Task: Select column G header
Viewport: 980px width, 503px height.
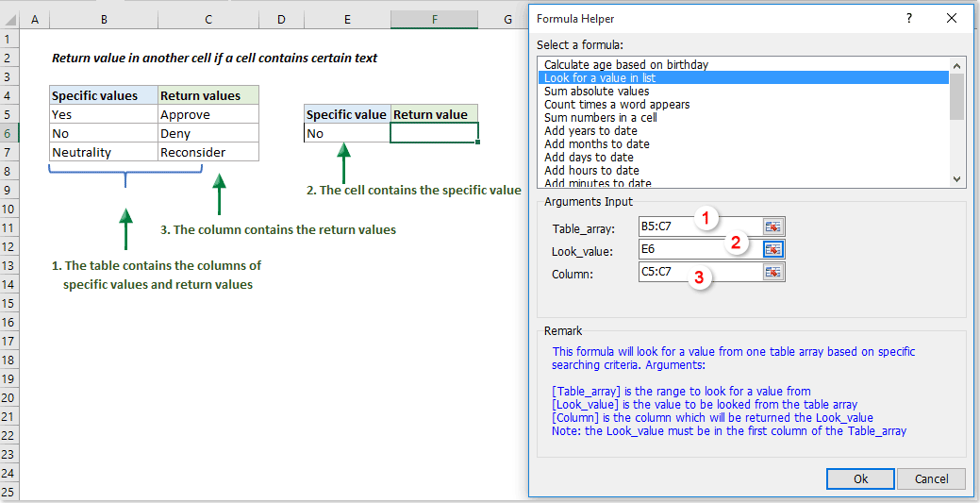Action: 507,20
